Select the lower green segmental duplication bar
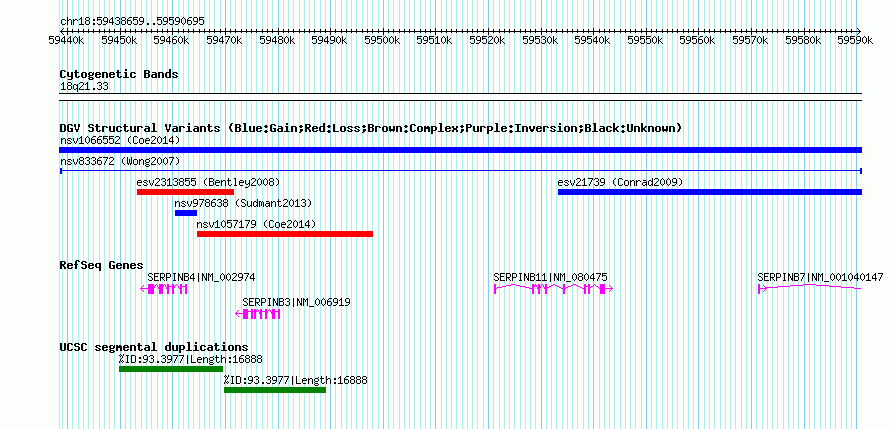This screenshot has height=429, width=890. pyautogui.click(x=275, y=390)
